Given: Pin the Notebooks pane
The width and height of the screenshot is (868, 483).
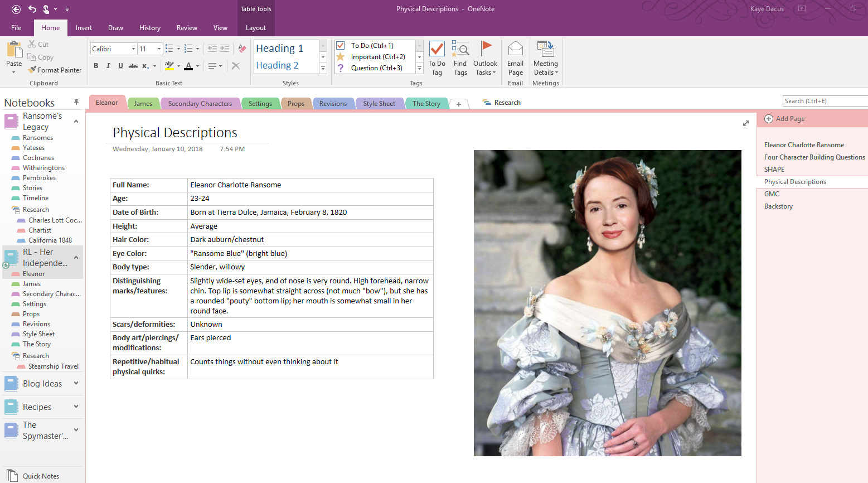Looking at the screenshot, I should tap(76, 102).
